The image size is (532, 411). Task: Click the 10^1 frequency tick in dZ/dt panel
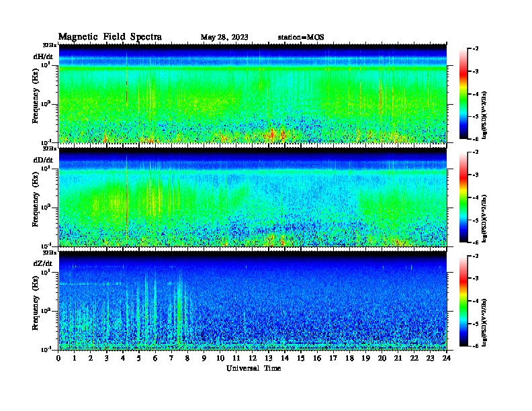click(x=46, y=271)
